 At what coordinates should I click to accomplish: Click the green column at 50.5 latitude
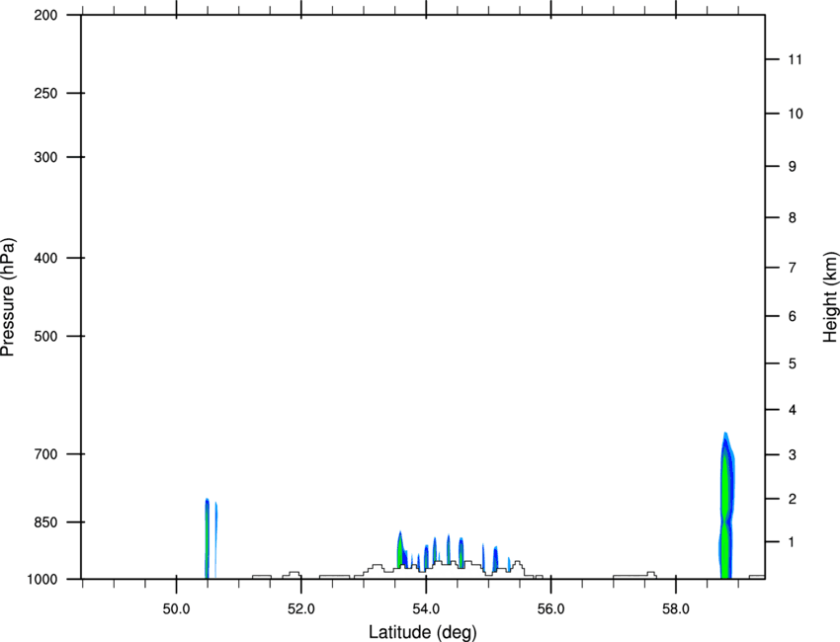tap(207, 538)
